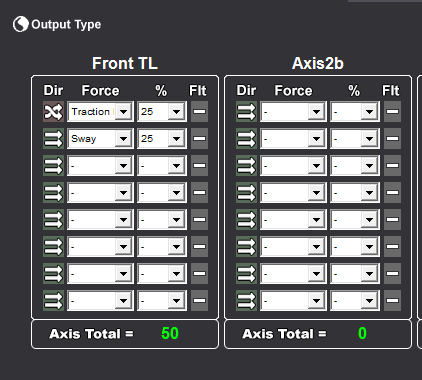
Task: Click Flt button in Front TL third row
Action: tap(199, 166)
